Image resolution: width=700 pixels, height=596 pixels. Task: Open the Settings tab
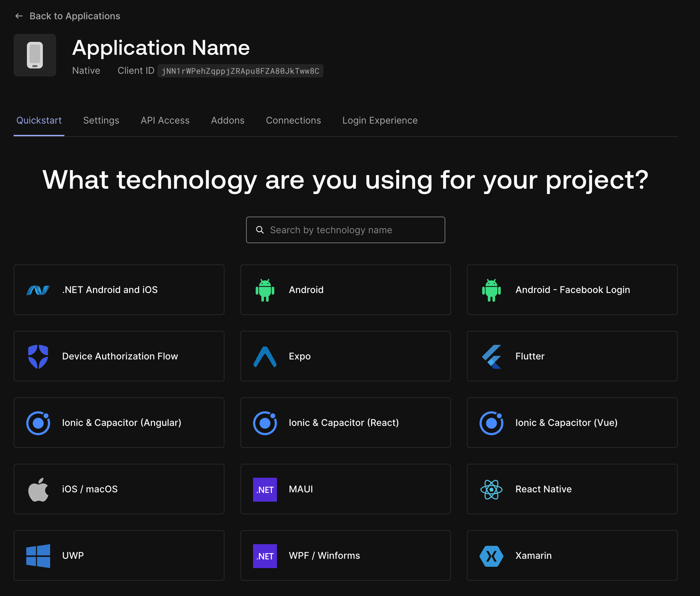101,120
